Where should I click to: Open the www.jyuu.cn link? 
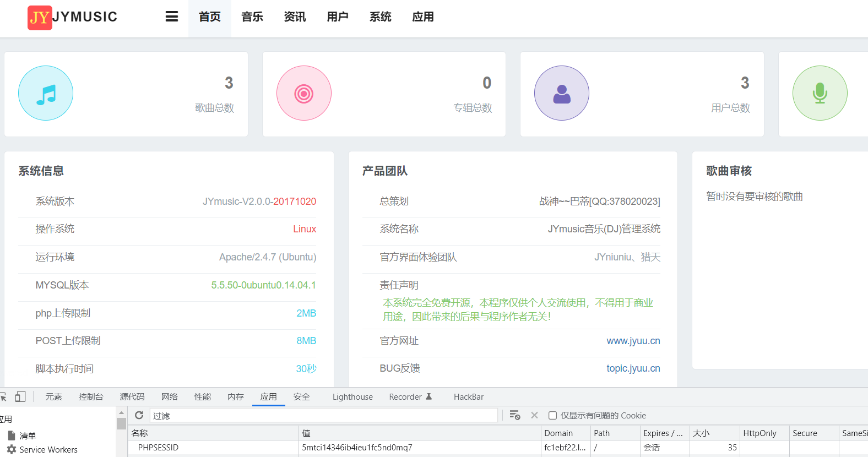(x=633, y=341)
